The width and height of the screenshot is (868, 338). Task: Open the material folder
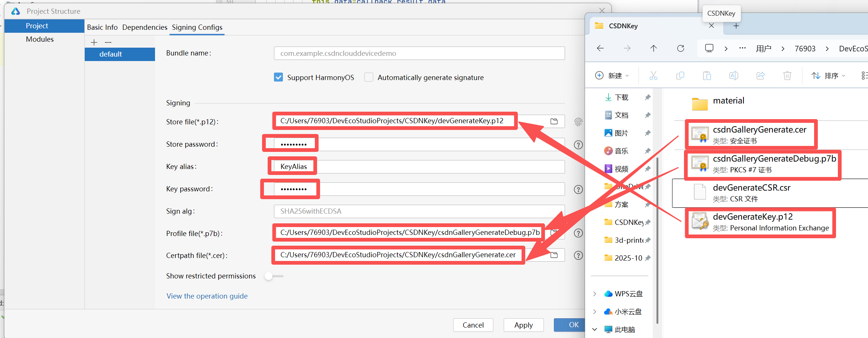(718, 103)
